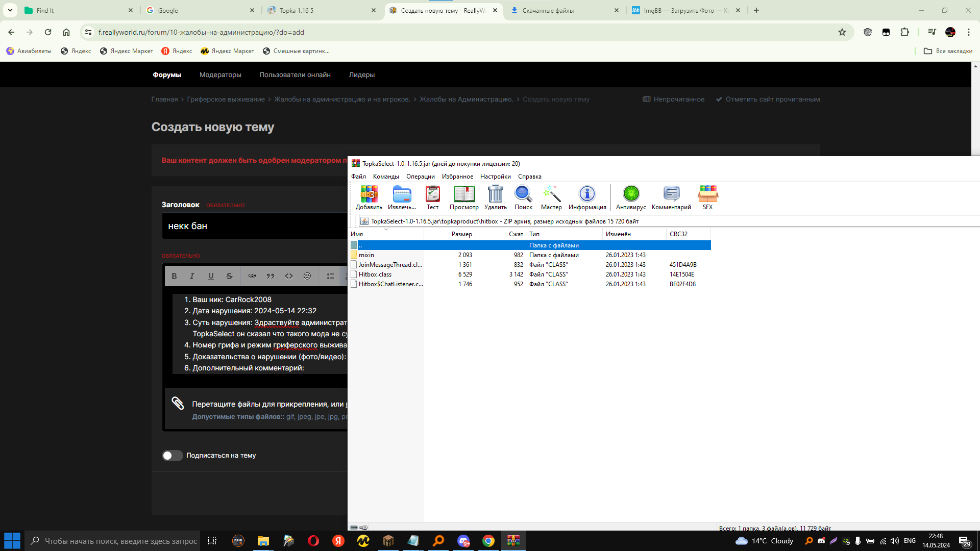
Task: Sort archive files by Имя column
Action: coord(386,234)
